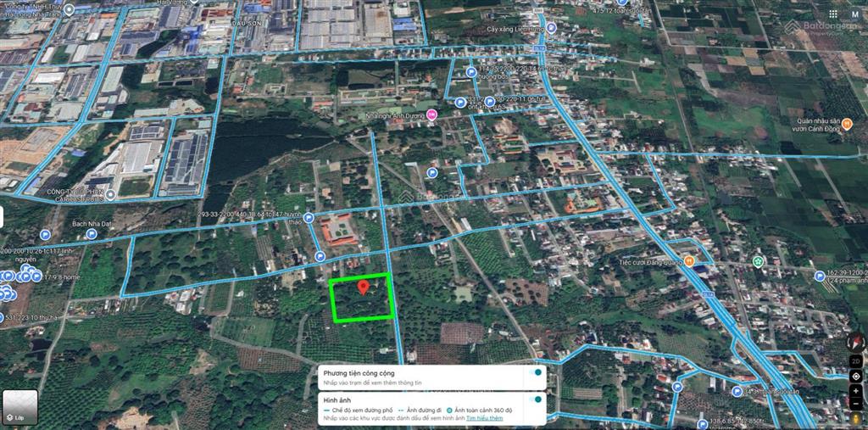Zoom out with the minus button

point(855,405)
